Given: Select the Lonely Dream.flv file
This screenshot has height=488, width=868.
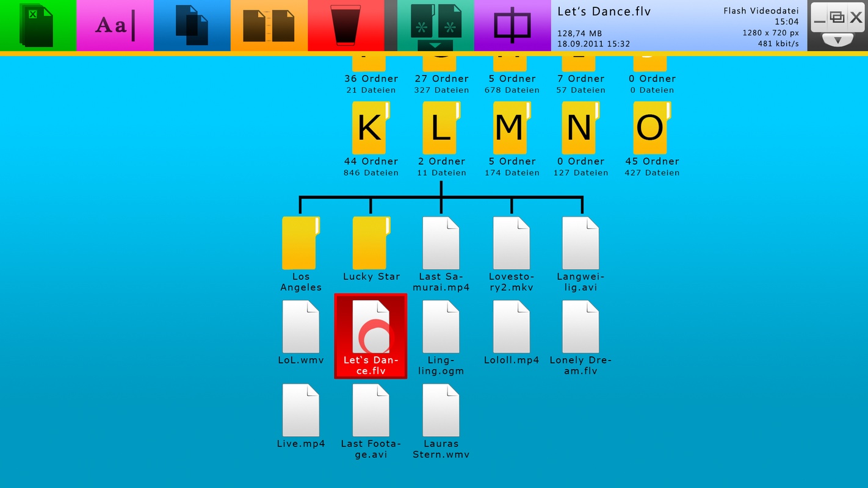Looking at the screenshot, I should pos(580,327).
